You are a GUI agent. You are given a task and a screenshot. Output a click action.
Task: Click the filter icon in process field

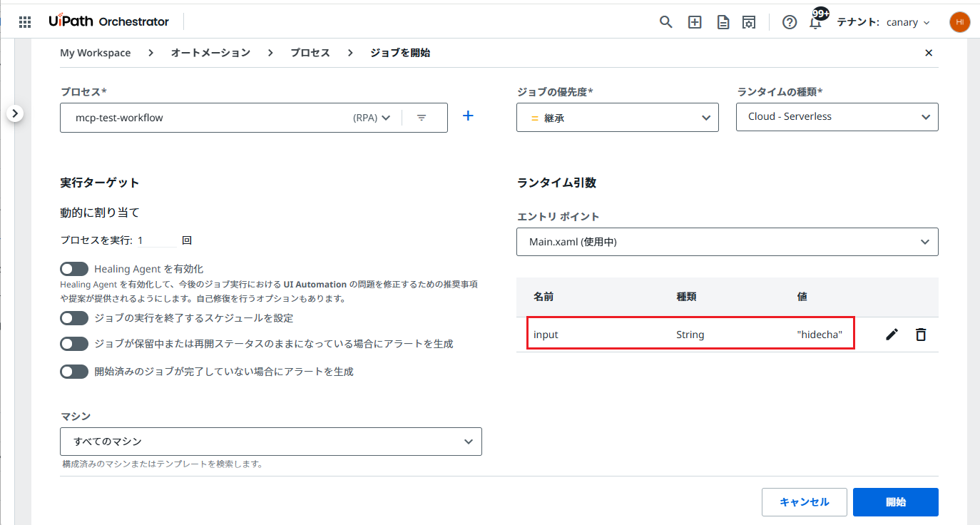(x=422, y=118)
